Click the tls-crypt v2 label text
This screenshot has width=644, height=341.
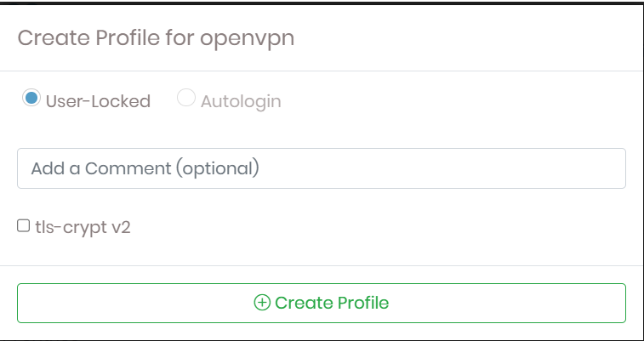point(83,227)
